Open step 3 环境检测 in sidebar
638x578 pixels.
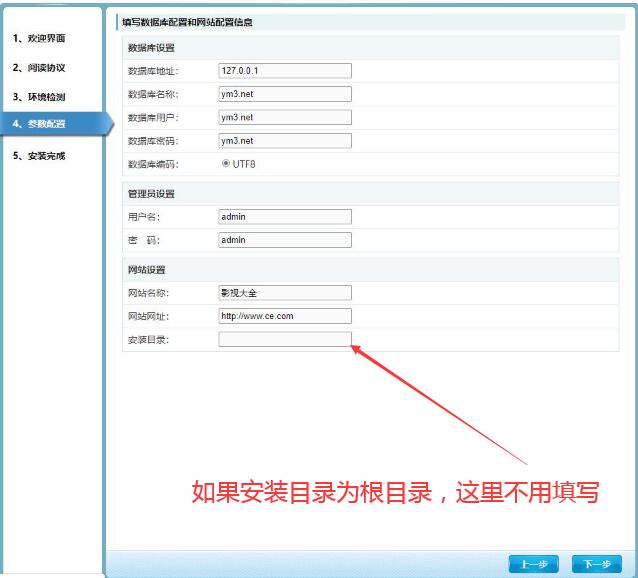coord(39,97)
